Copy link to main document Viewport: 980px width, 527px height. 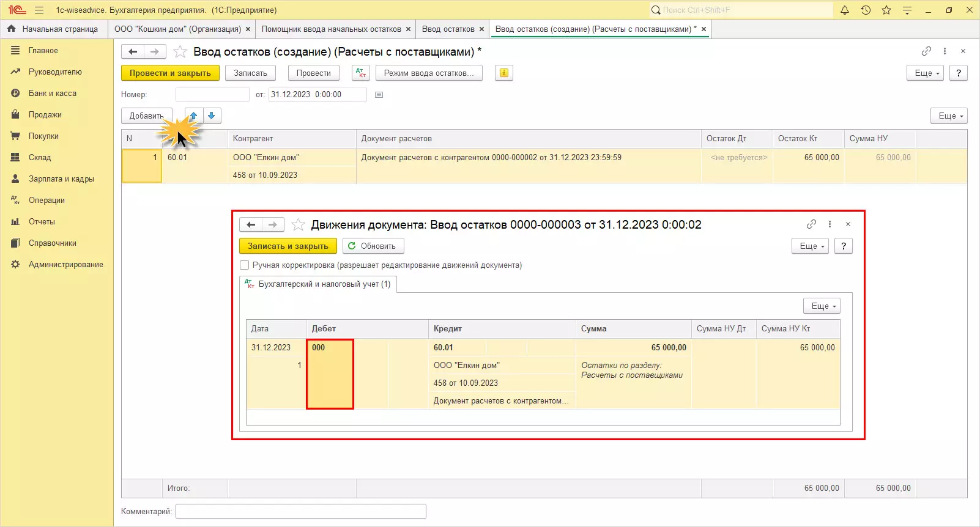(926, 51)
